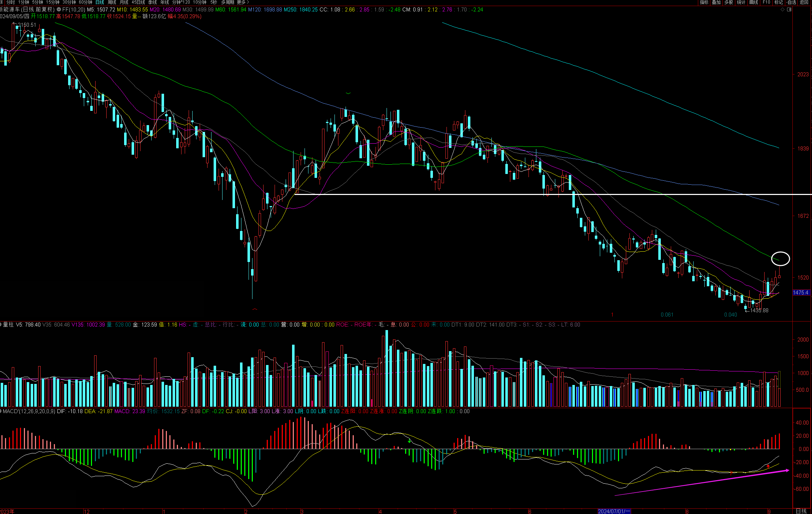Screen dimensions: 812x514
Task: Click the M5: 1507.72 moving average value
Action: pyautogui.click(x=101, y=10)
